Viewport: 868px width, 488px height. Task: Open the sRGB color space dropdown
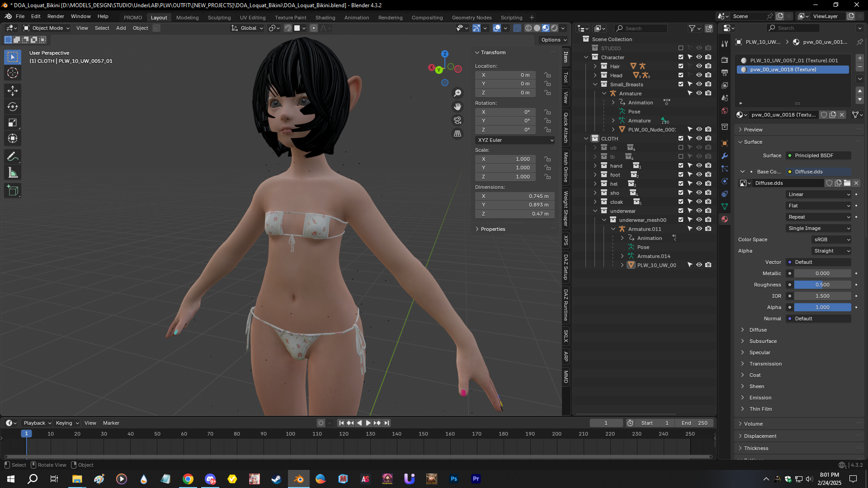point(831,239)
